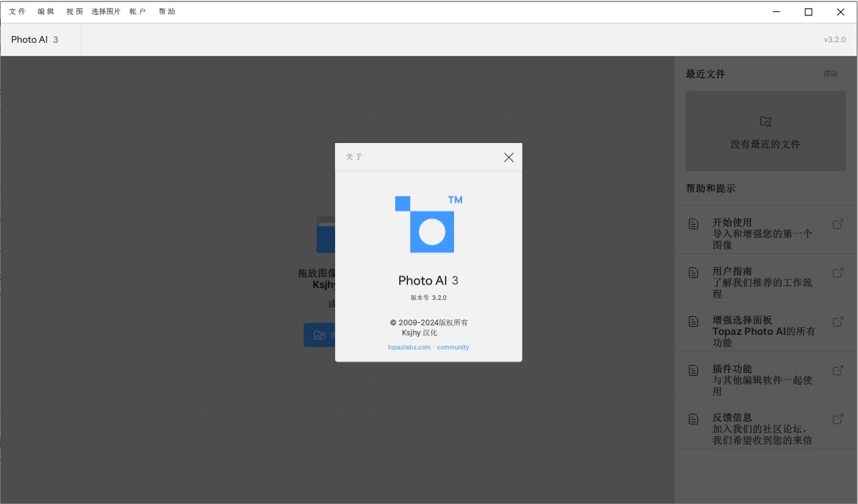Click the v3.2.0 version label

835,39
